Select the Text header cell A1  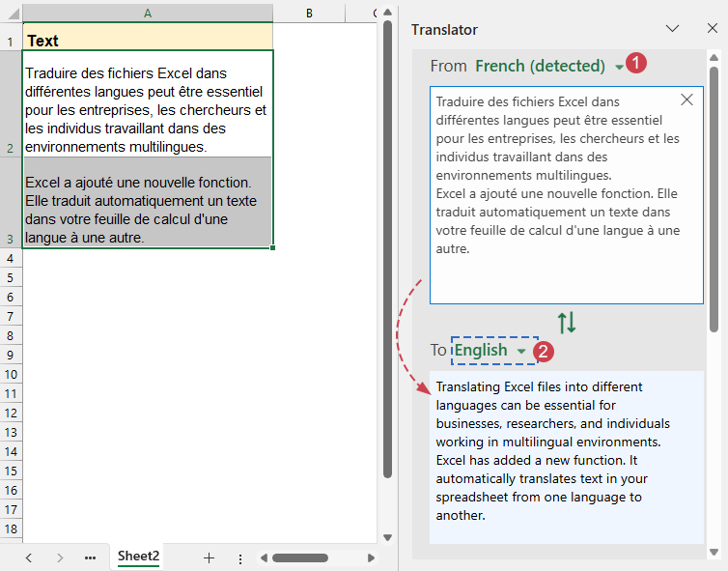pyautogui.click(x=147, y=41)
